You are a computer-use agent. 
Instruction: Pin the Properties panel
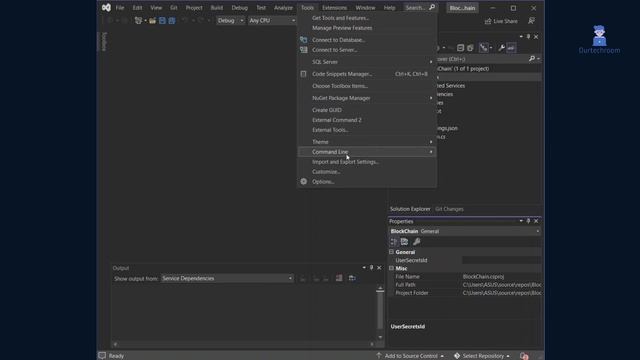point(528,221)
